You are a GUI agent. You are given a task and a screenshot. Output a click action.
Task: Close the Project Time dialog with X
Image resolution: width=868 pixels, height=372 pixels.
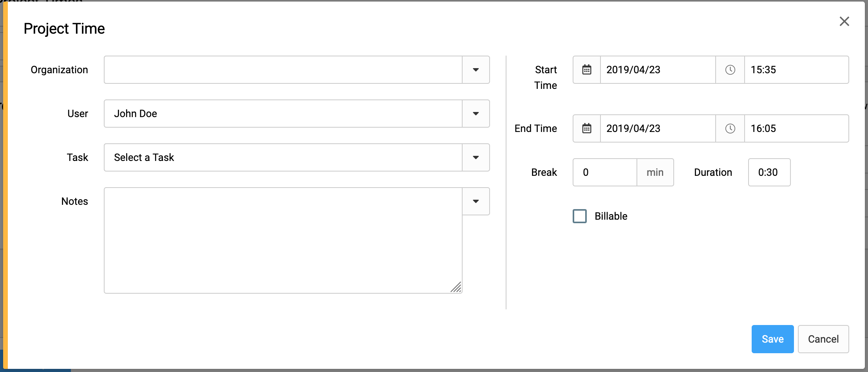(844, 21)
